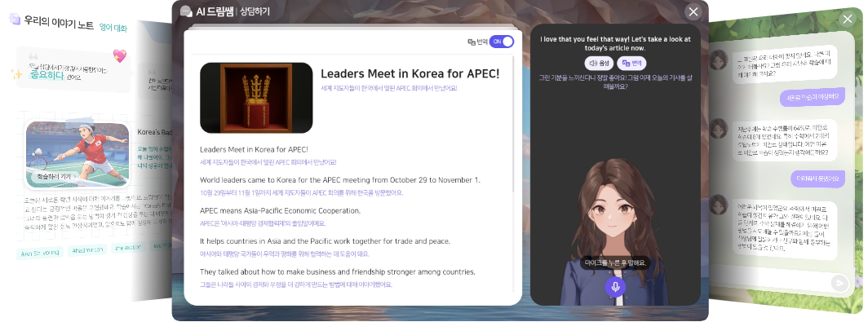Click the tooltip 마이크를 누른 후 말해요
868x322 pixels.
click(615, 262)
